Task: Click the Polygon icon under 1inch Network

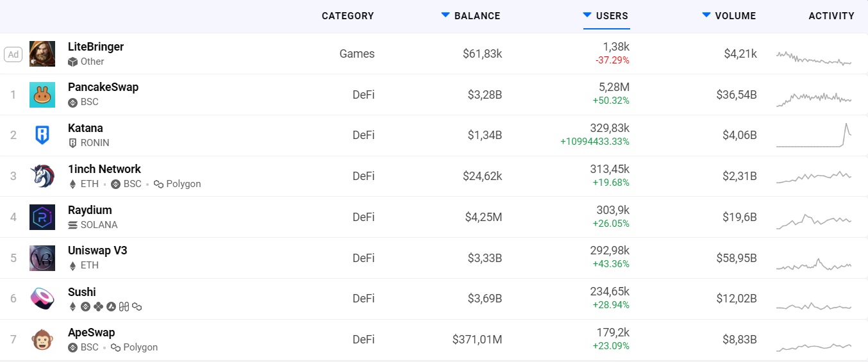Action: point(158,185)
